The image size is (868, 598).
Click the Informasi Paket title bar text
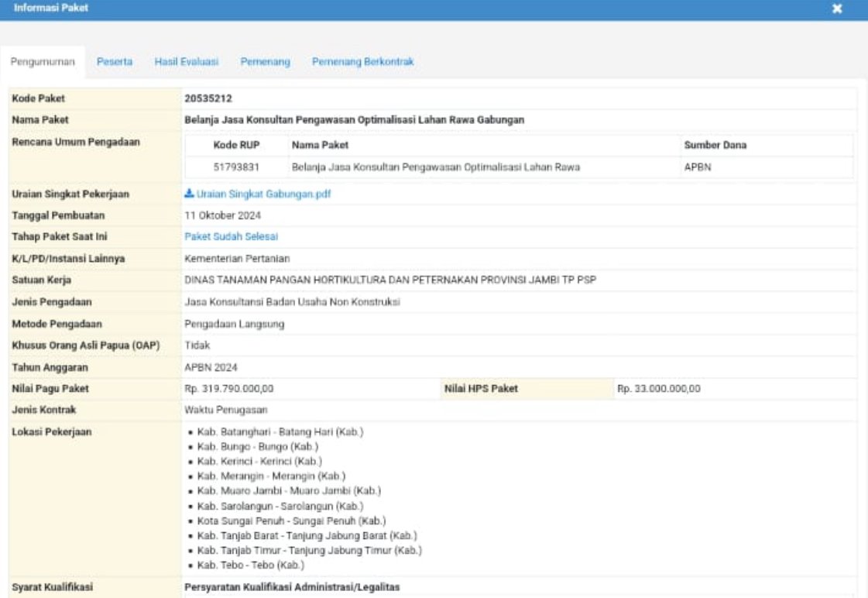[x=51, y=9]
